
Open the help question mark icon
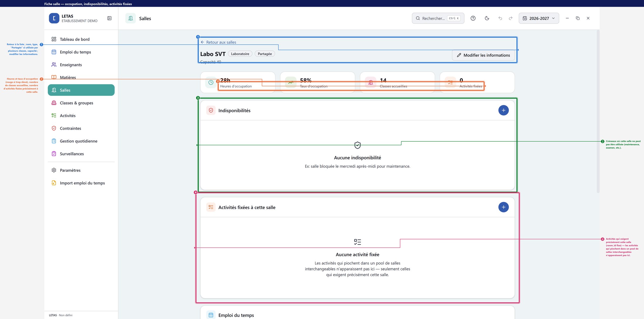[x=473, y=18]
